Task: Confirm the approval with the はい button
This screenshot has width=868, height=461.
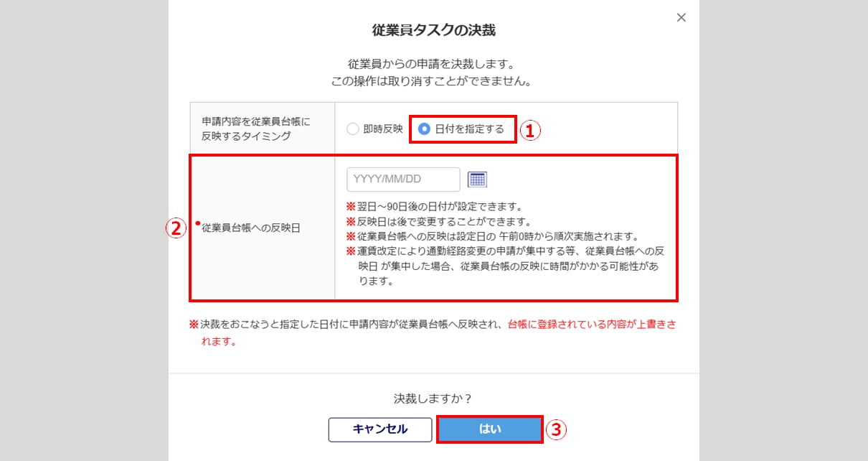Action: point(489,429)
